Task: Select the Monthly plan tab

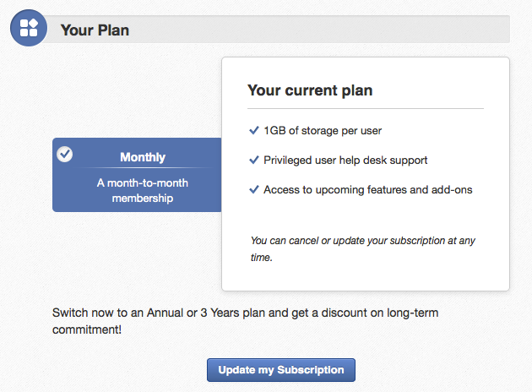Action: 137,175
